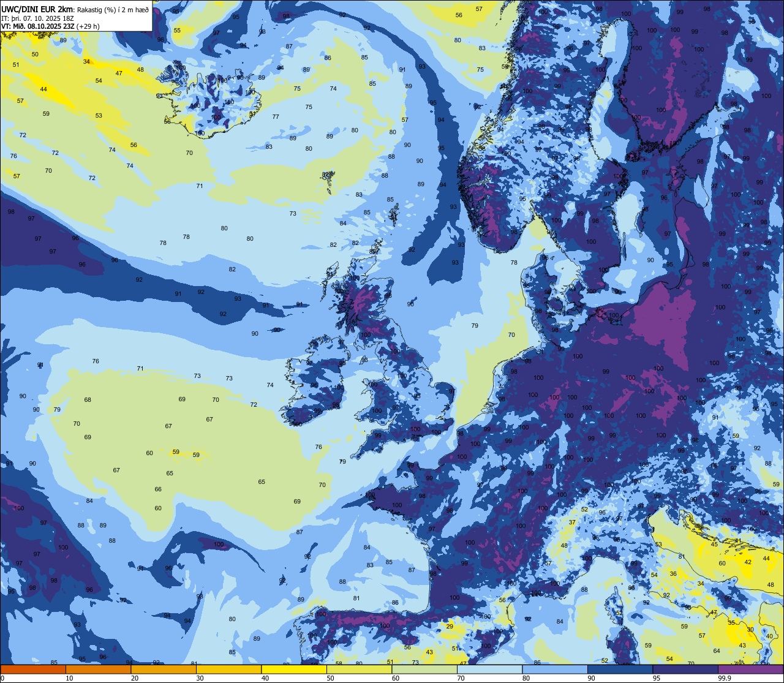Click the legend tick label "10"
Viewport: 784px width, 683px height.
pyautogui.click(x=69, y=678)
